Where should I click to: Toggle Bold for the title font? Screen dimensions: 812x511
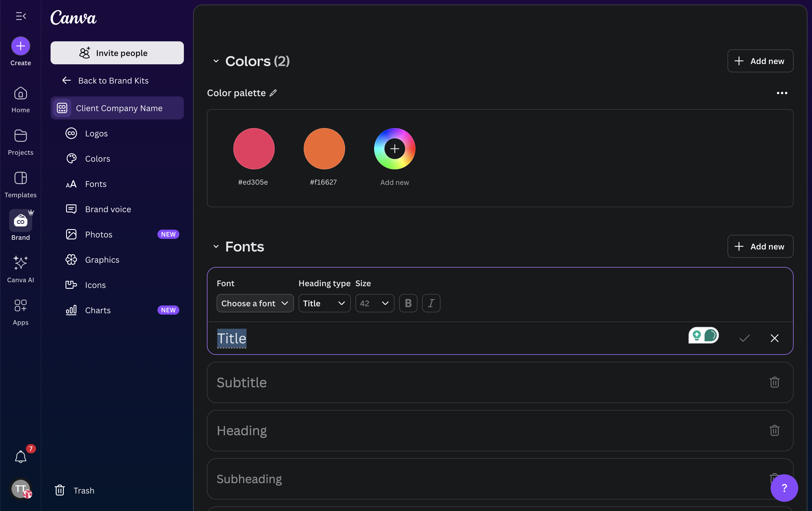[x=408, y=303]
